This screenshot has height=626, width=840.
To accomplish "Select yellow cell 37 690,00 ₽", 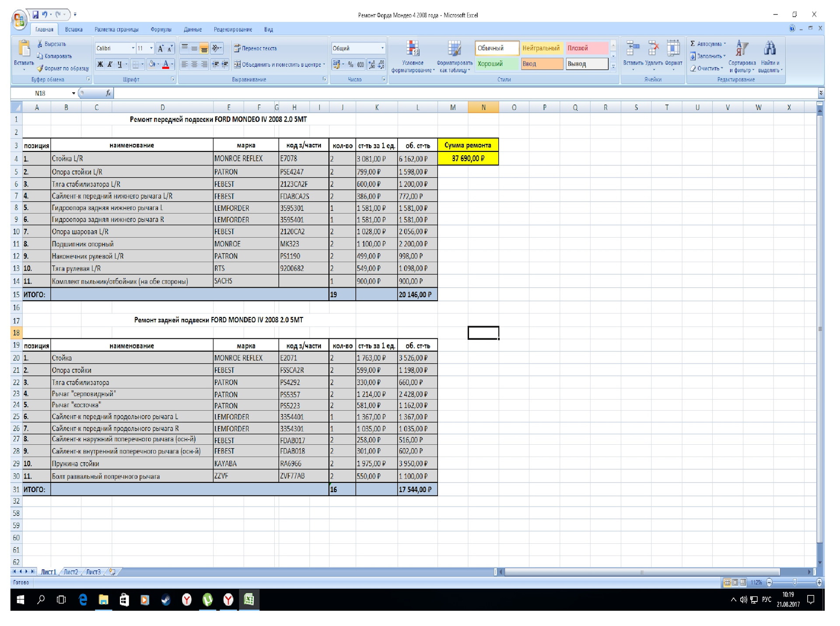I will [468, 158].
